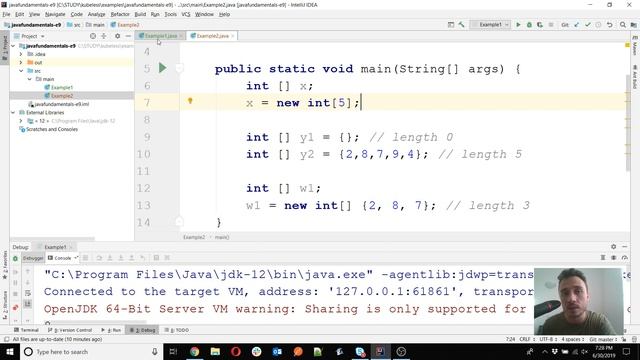Open the 4: Run tool window
The image size is (640, 360).
tap(111, 330)
